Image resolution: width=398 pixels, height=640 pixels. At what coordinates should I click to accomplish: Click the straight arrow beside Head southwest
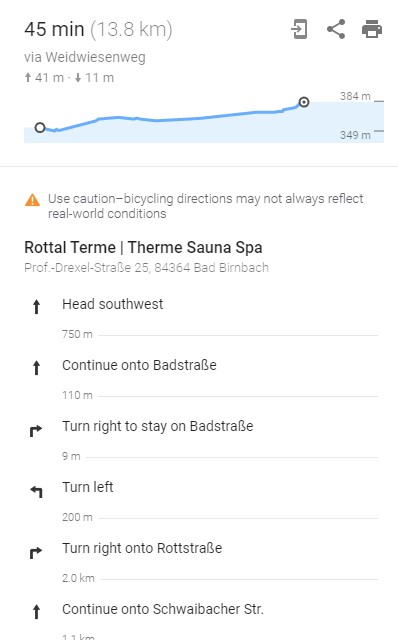tap(36, 307)
